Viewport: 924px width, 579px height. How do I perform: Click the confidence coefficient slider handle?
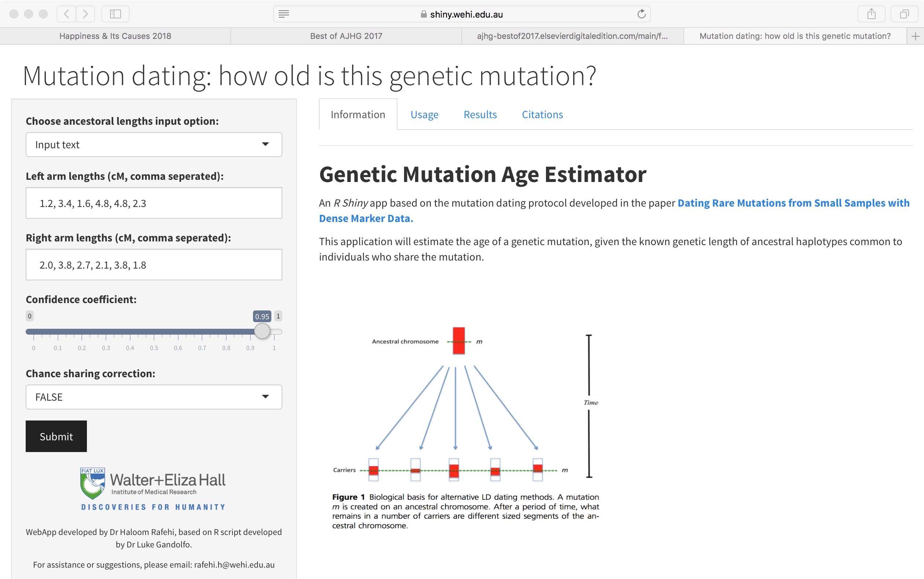pyautogui.click(x=262, y=331)
